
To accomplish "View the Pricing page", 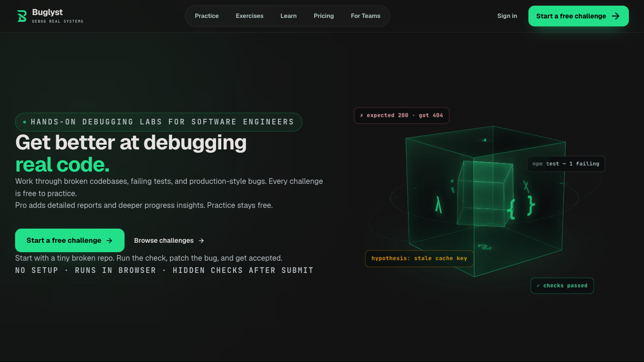I will 324,16.
